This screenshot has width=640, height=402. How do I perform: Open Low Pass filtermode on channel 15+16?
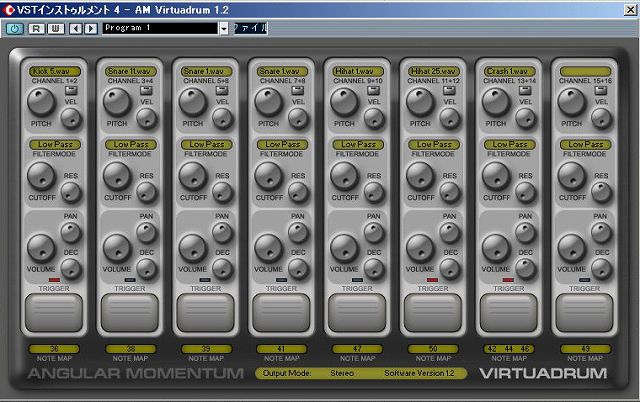585,144
